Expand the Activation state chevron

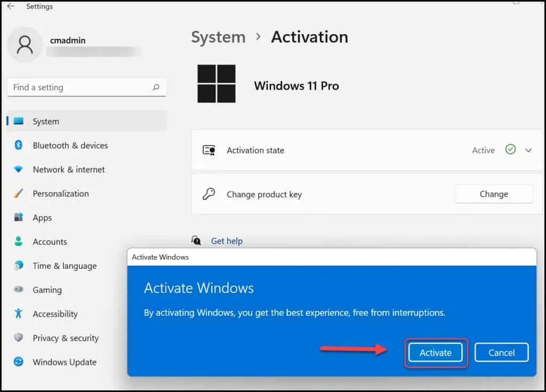pos(528,150)
